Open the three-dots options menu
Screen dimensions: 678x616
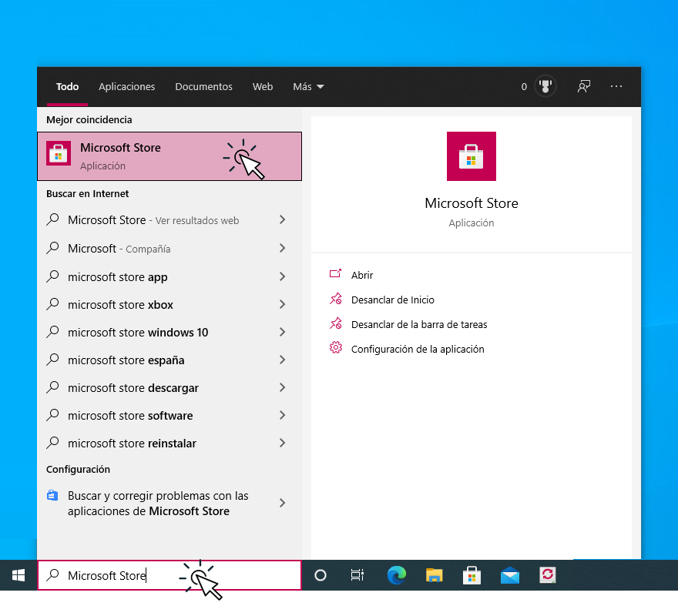[616, 86]
